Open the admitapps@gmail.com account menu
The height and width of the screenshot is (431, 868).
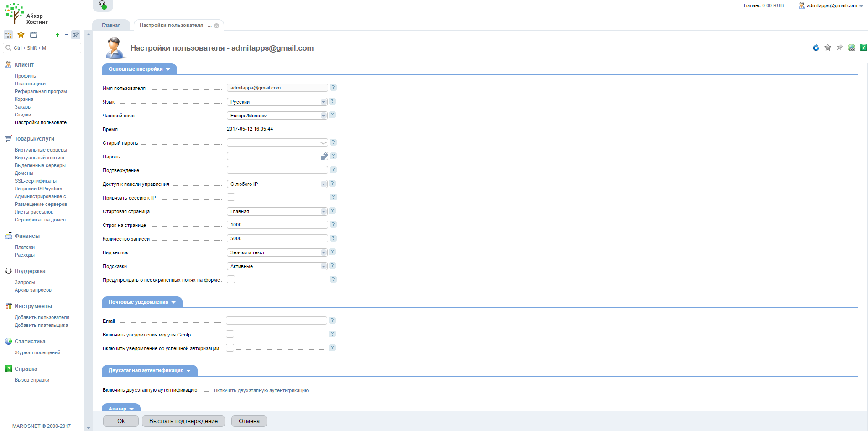coord(831,6)
